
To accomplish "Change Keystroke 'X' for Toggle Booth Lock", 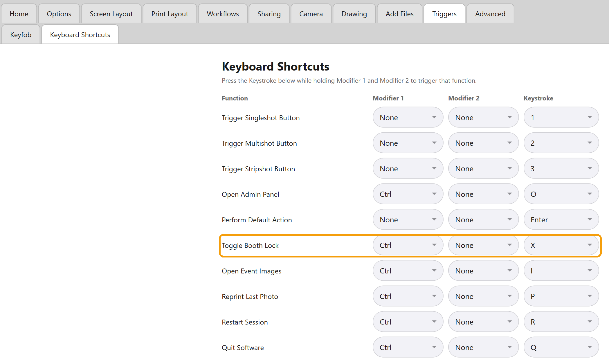I will [561, 245].
